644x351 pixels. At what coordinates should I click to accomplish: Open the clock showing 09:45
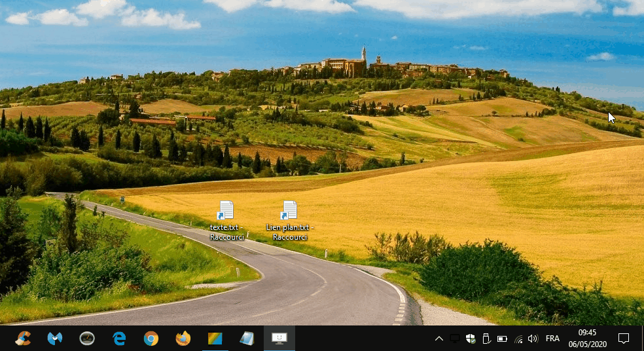[587, 339]
